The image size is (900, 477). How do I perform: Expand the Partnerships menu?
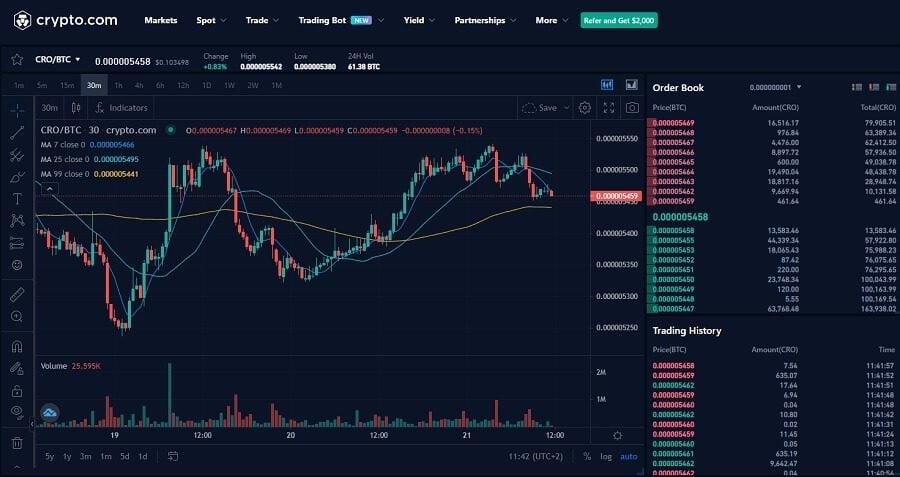point(486,20)
